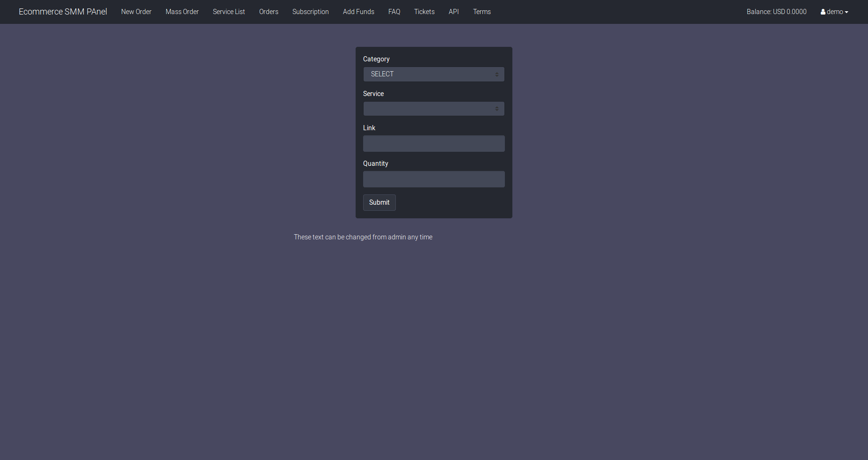Viewport: 868px width, 460px height.
Task: Click the Ecommerce SMM PAnel brand link
Action: tap(63, 12)
